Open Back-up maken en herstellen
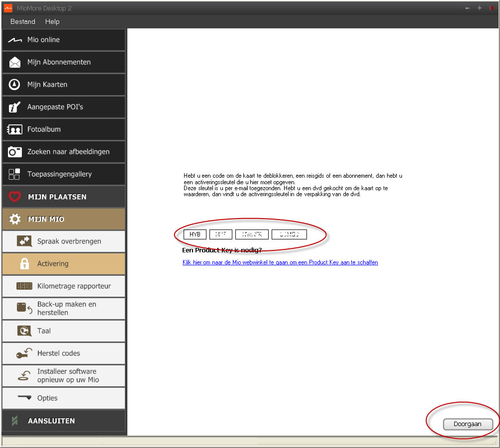Image resolution: width=500 pixels, height=448 pixels. (64, 308)
